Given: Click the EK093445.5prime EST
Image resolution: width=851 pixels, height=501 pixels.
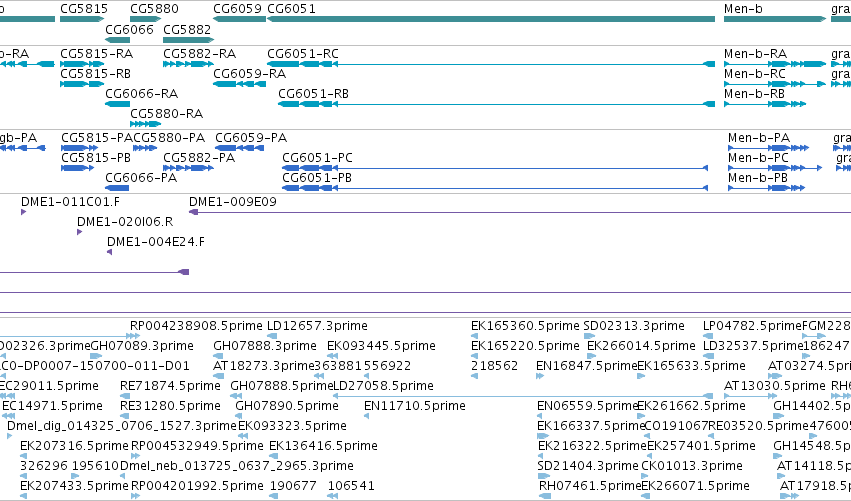Looking at the screenshot, I should [x=332, y=357].
